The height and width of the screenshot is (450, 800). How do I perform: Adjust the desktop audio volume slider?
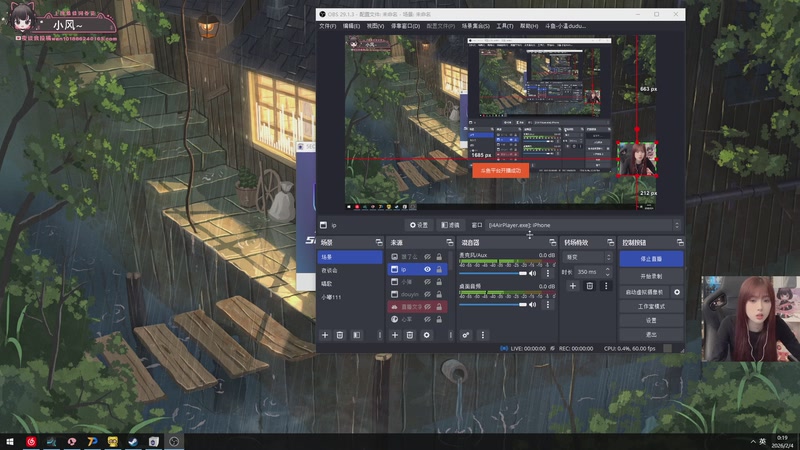[493, 305]
